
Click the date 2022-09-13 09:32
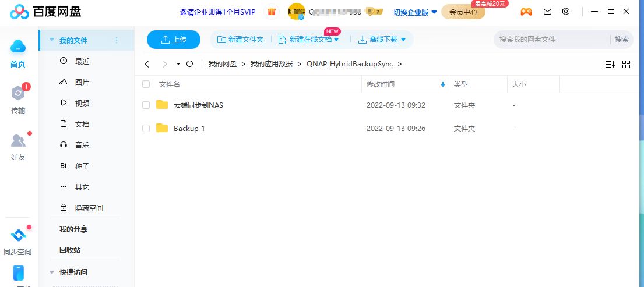click(x=396, y=105)
